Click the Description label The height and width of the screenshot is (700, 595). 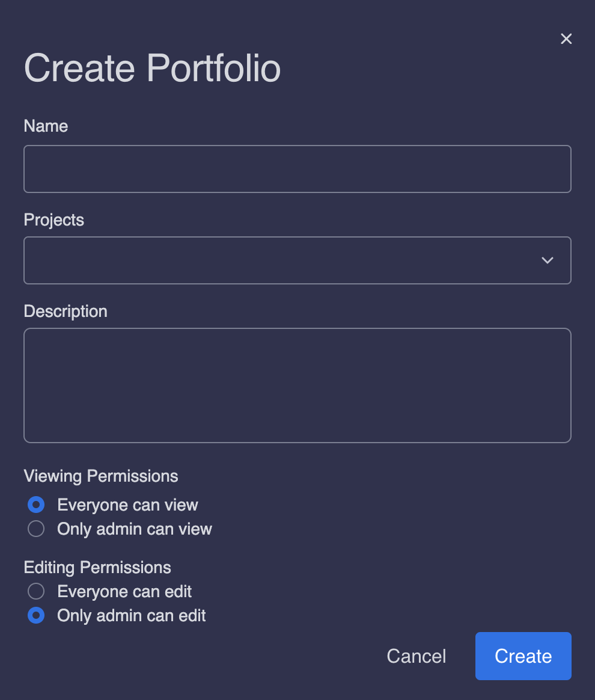tap(65, 312)
